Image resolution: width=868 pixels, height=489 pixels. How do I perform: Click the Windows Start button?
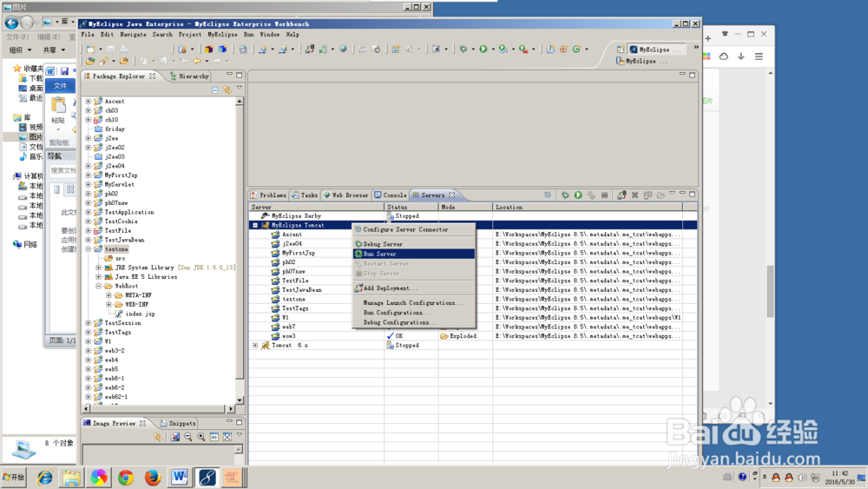[x=14, y=477]
